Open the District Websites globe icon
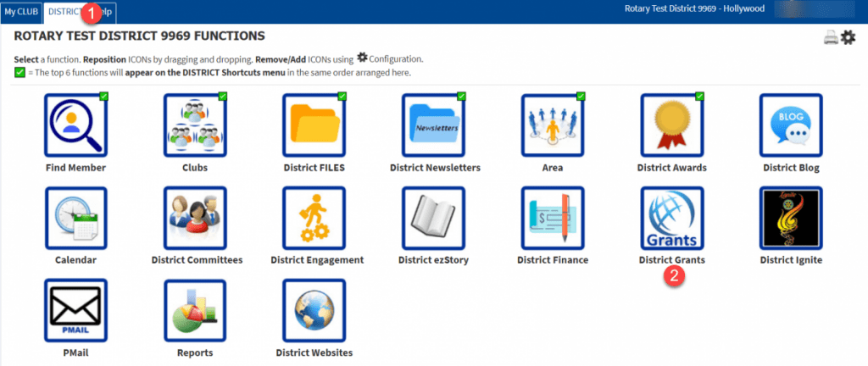Viewport: 868px width, 366px height. (314, 310)
